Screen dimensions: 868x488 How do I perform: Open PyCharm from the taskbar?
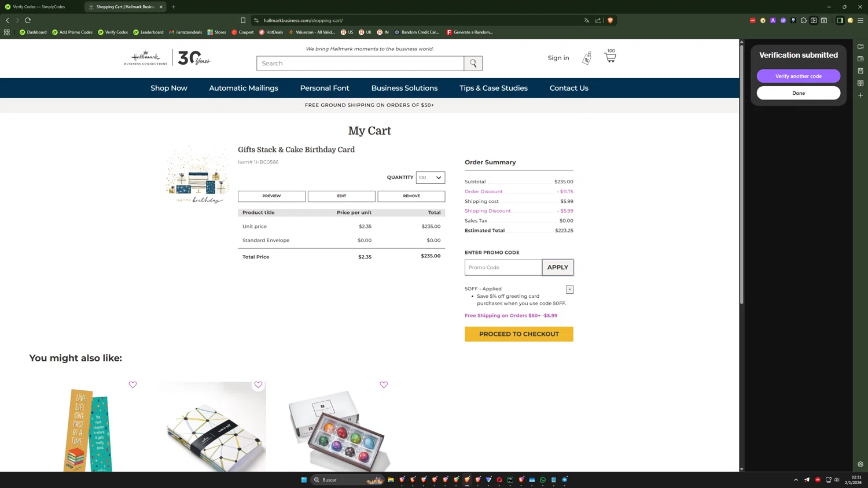[x=510, y=480]
